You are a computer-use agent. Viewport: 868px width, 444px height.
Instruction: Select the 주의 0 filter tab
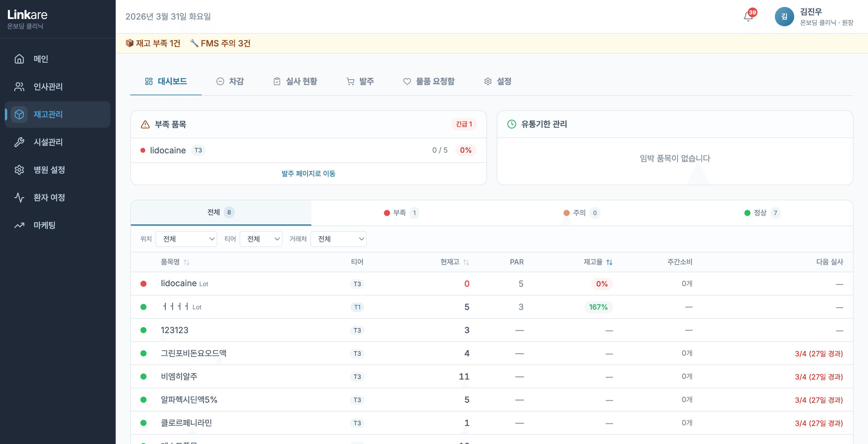582,213
